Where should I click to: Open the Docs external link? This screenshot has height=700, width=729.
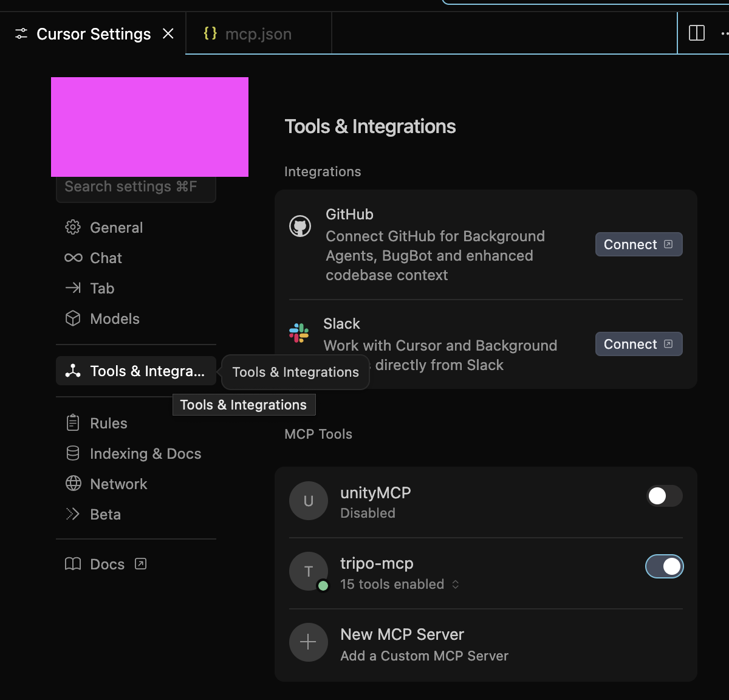click(106, 564)
